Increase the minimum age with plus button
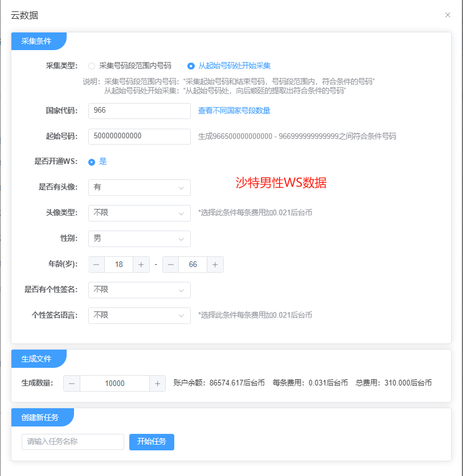This screenshot has height=476, width=463. (141, 264)
